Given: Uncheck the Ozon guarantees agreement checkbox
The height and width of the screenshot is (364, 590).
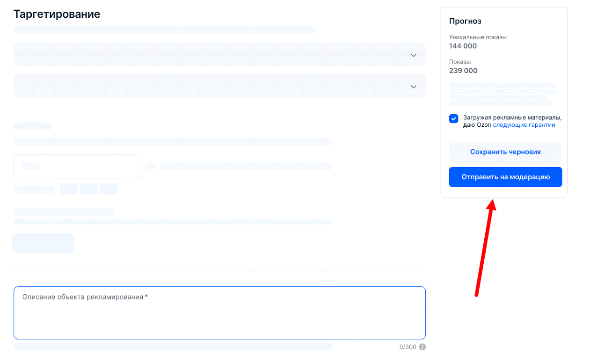Looking at the screenshot, I should [453, 119].
